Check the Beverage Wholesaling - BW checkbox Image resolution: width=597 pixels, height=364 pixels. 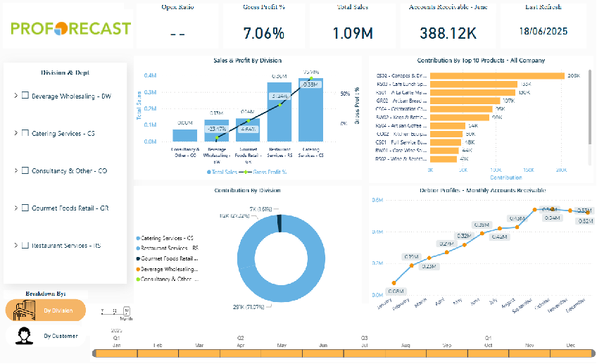point(25,96)
